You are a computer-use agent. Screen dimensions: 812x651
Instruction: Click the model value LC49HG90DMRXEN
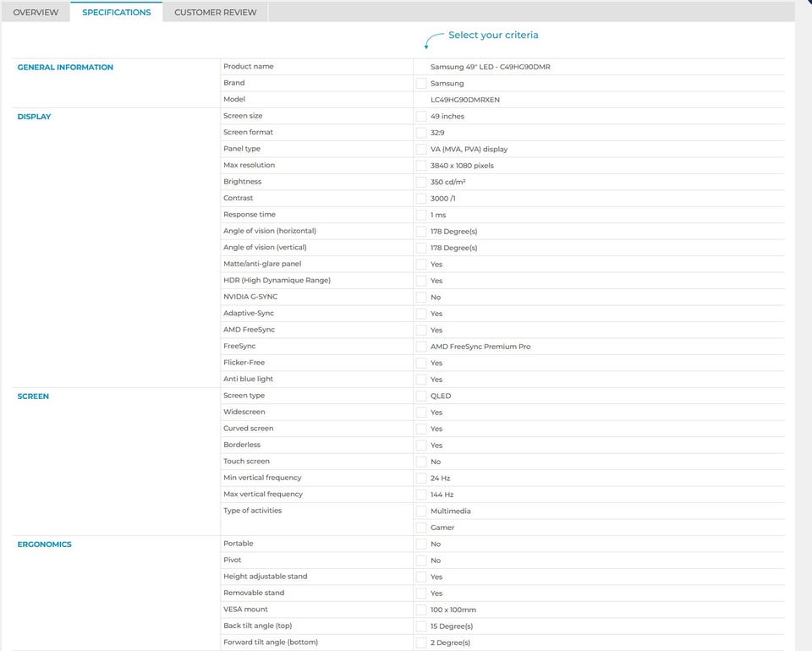click(x=465, y=100)
